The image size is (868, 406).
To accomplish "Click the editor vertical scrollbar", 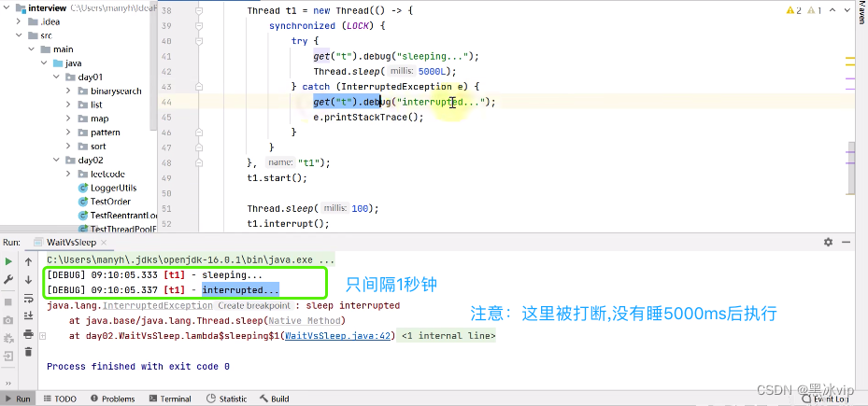I will pos(851,168).
